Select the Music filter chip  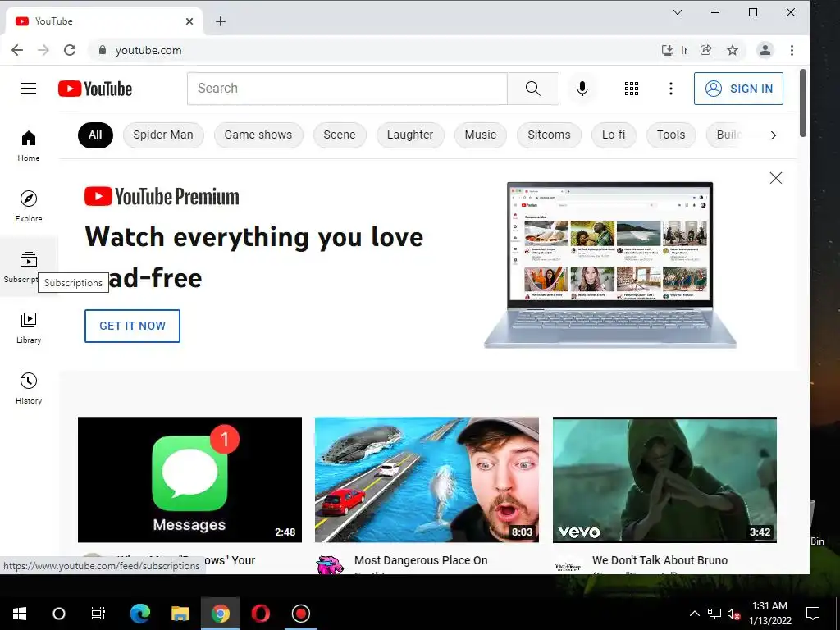(x=481, y=135)
